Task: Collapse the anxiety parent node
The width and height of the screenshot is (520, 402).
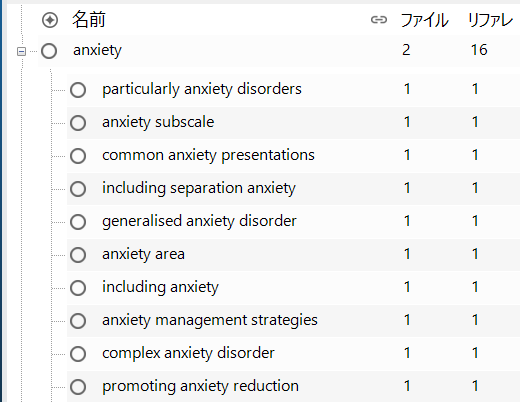Action: coord(21,51)
